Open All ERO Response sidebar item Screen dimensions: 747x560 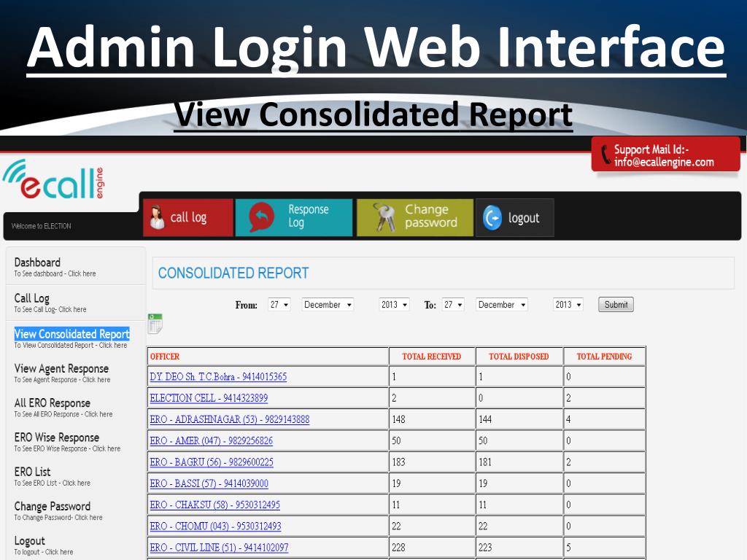53,402
